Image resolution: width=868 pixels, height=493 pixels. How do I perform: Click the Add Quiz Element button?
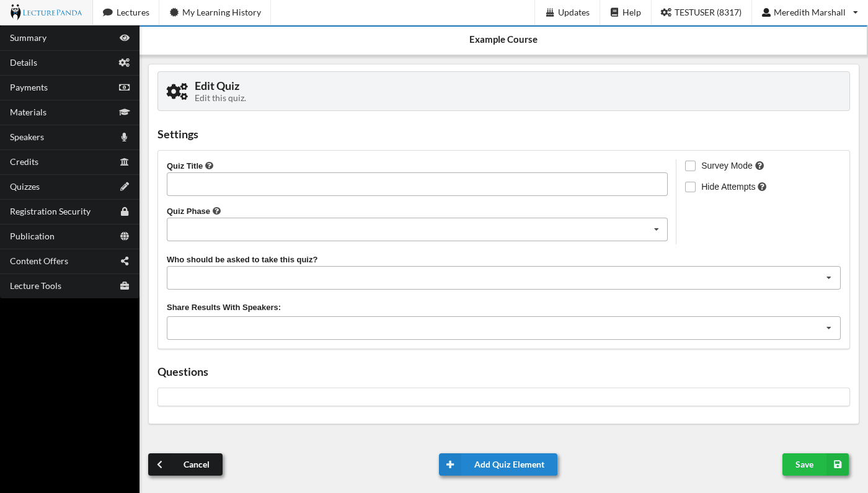pos(498,464)
